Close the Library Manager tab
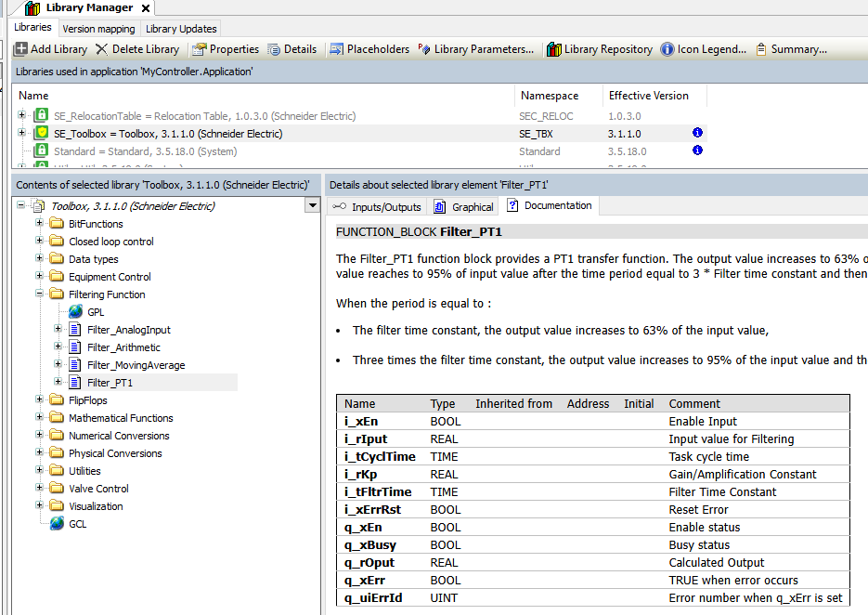 (x=146, y=8)
